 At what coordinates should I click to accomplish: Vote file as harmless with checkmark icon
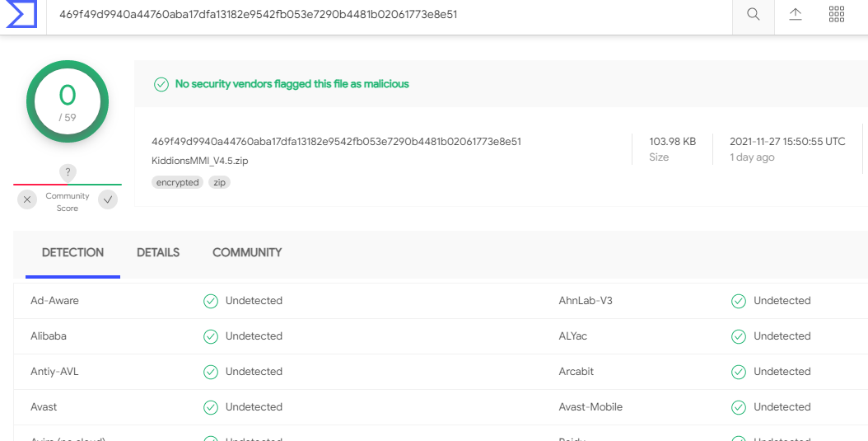108,199
